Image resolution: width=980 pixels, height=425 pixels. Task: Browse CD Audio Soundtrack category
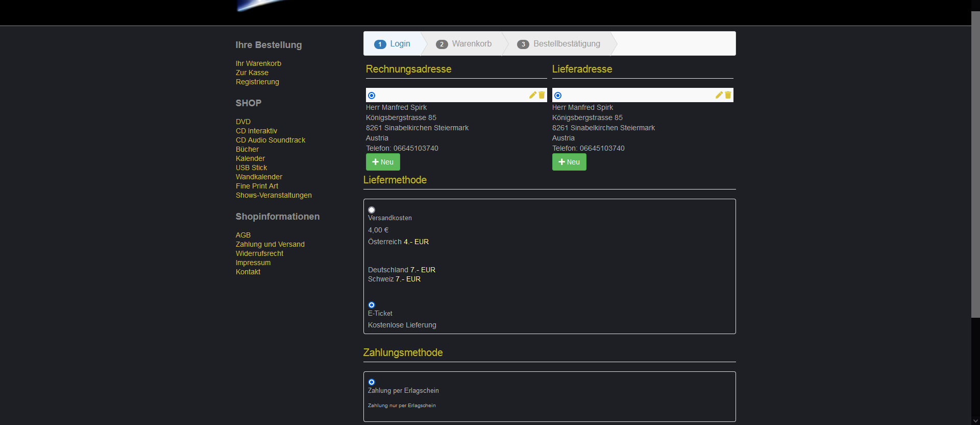(x=271, y=140)
